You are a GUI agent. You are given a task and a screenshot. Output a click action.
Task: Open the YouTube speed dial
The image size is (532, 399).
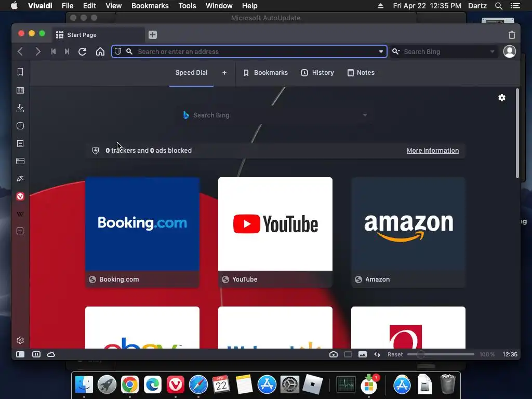point(275,232)
